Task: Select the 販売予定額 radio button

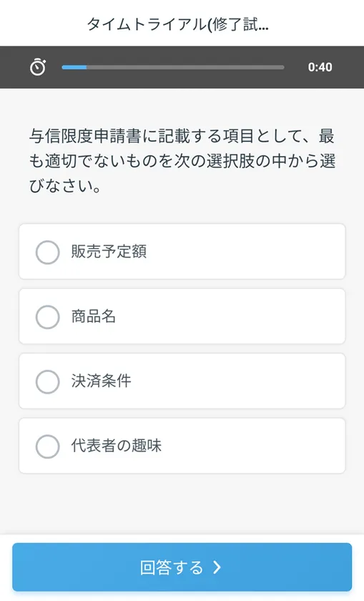Action: tap(47, 252)
